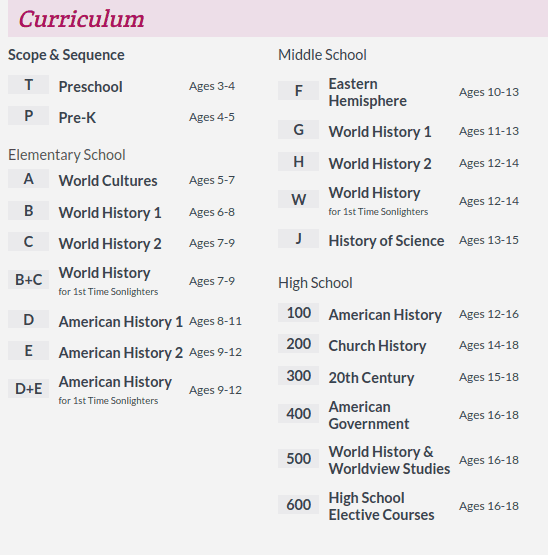
Task: Open World History & Worldview Studies
Action: pyautogui.click(x=389, y=460)
